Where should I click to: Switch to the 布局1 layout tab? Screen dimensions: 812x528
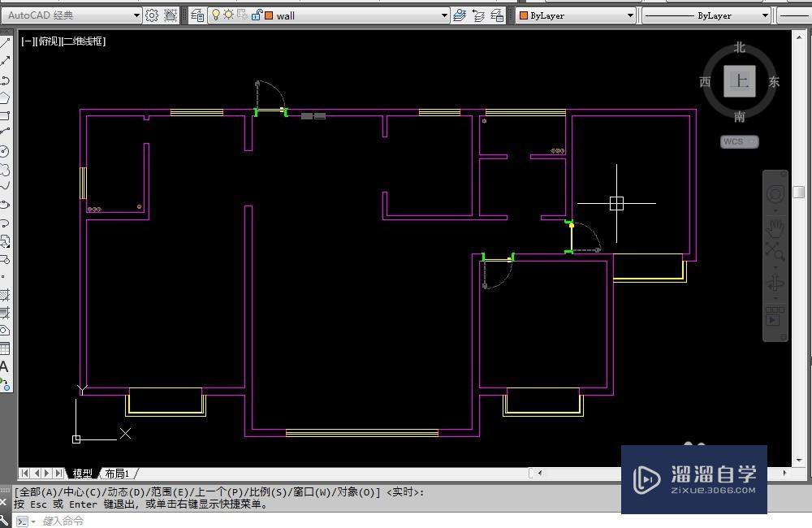pyautogui.click(x=118, y=473)
